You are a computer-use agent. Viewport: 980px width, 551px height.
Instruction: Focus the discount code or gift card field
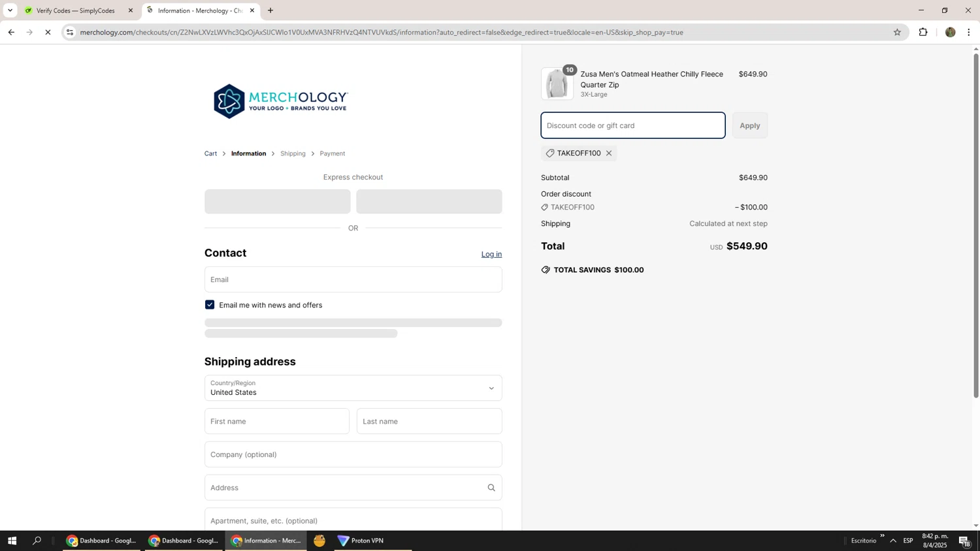pos(632,125)
